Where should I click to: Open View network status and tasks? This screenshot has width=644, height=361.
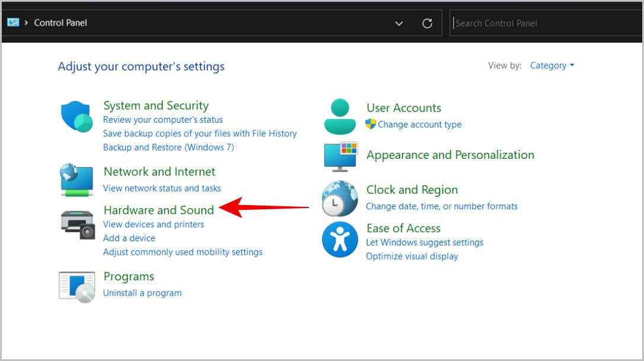click(162, 188)
